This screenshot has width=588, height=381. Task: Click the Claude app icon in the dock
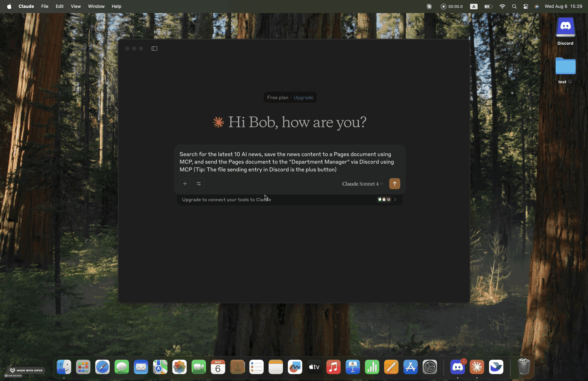point(477,367)
